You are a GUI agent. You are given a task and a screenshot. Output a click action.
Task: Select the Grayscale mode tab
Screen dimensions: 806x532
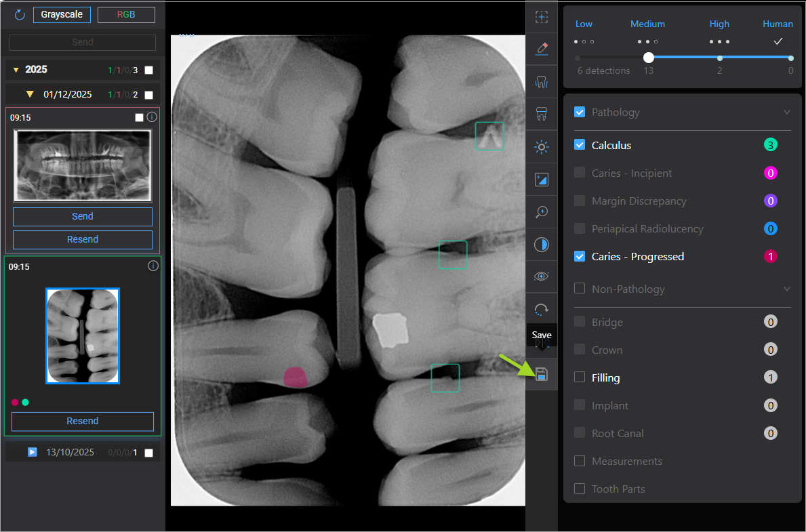[62, 14]
